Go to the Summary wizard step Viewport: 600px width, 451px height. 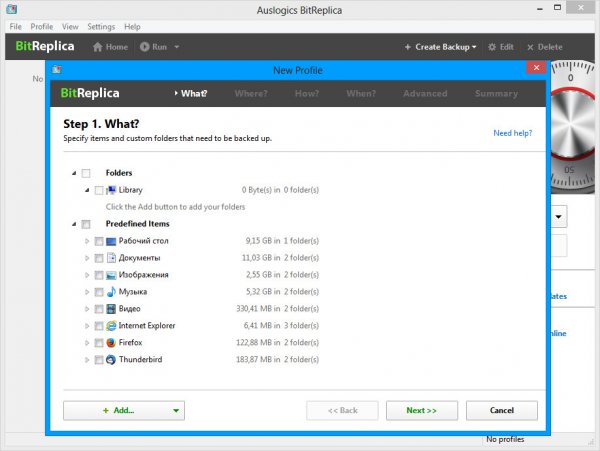tap(496, 93)
